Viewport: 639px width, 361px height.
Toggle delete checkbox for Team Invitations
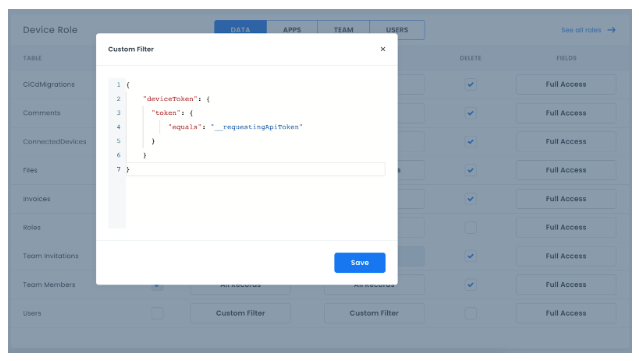(471, 256)
